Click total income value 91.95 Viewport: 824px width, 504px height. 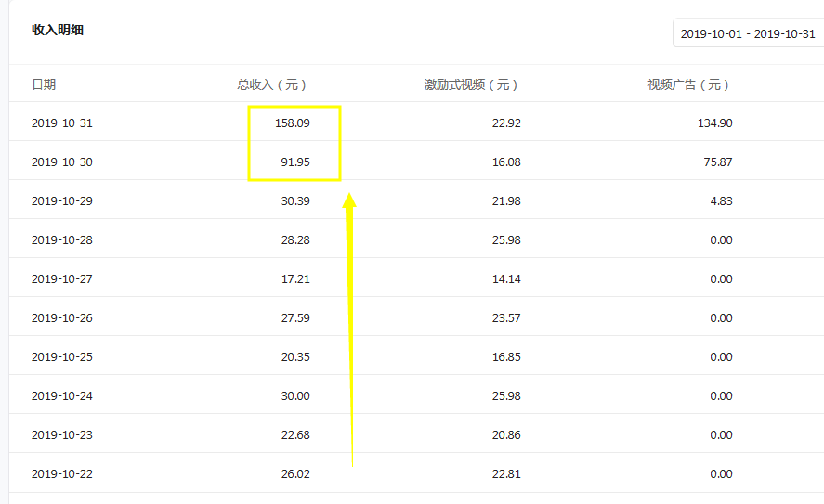point(295,162)
